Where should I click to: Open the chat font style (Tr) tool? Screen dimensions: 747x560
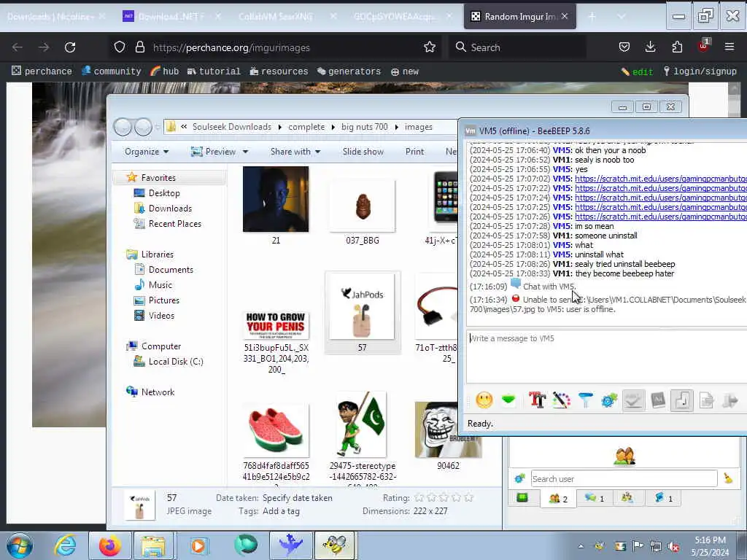(x=538, y=400)
